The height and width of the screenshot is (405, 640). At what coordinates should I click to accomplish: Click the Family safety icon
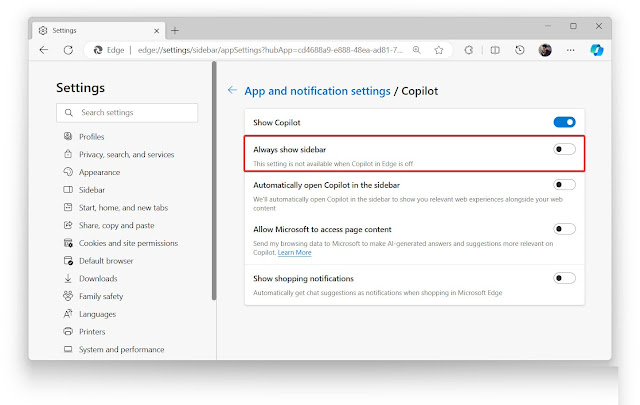pyautogui.click(x=68, y=296)
